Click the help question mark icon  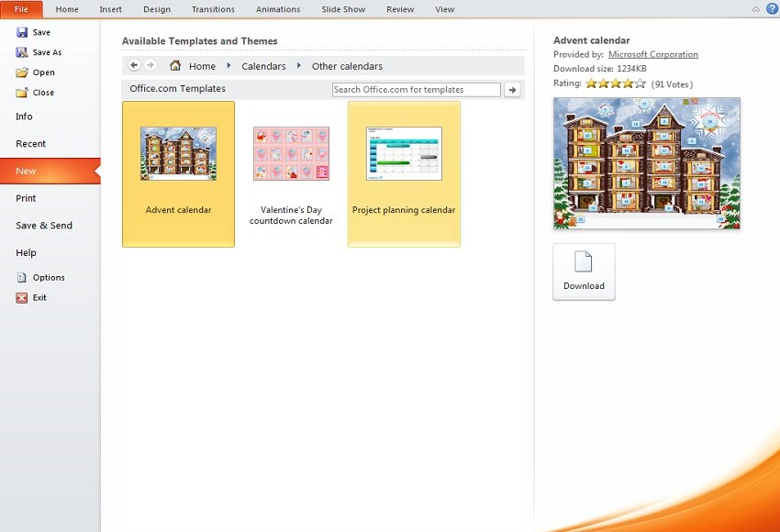click(x=771, y=9)
